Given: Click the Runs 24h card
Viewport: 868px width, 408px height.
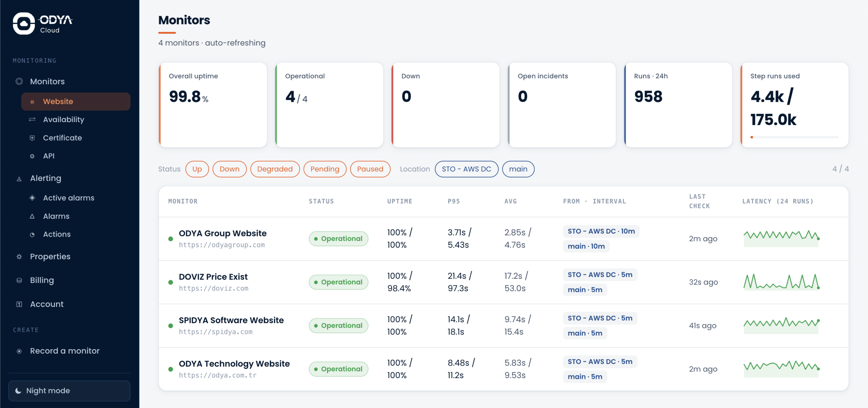Looking at the screenshot, I should click(x=678, y=105).
